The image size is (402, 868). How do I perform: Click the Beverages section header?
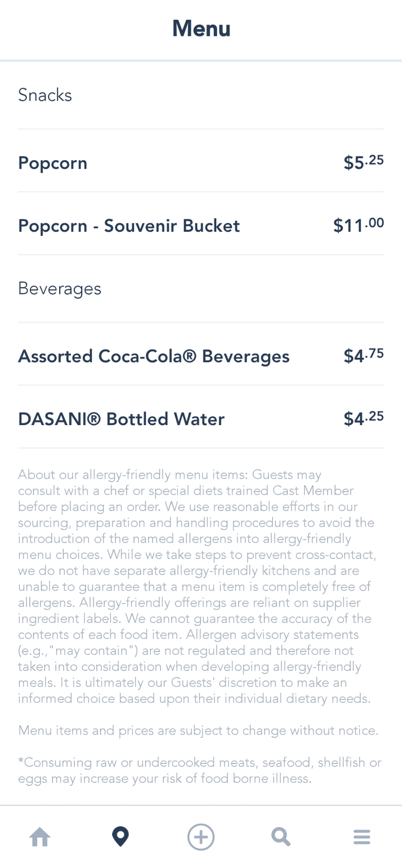click(60, 289)
